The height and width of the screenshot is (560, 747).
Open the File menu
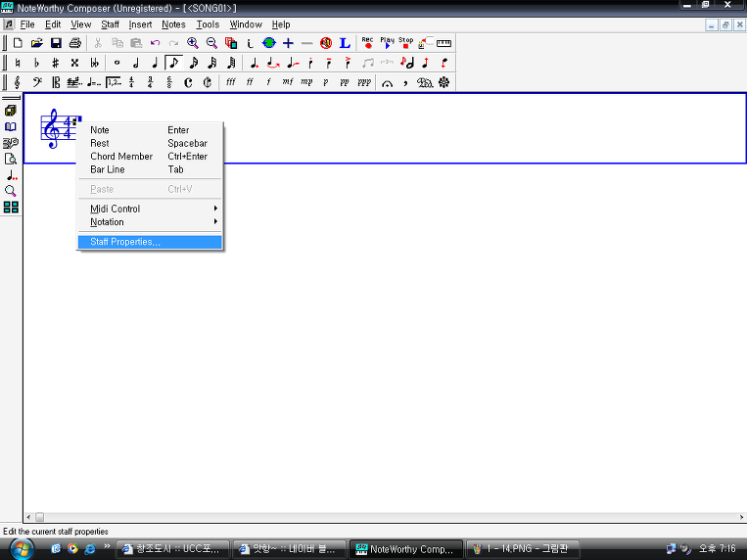(x=27, y=24)
